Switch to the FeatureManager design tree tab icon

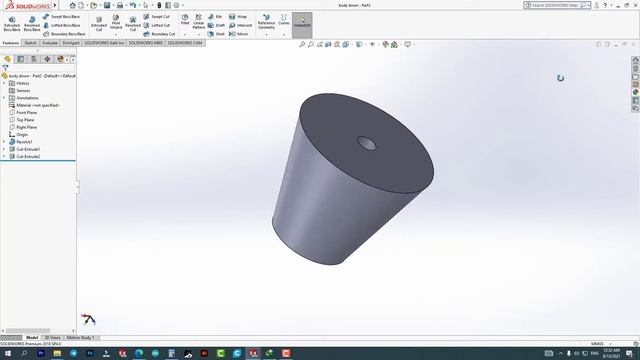pyautogui.click(x=7, y=59)
